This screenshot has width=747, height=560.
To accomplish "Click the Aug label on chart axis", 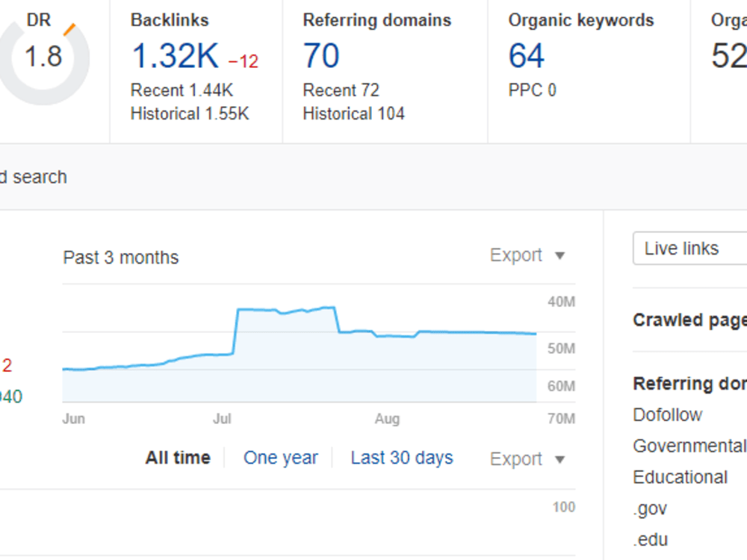I will (x=387, y=419).
